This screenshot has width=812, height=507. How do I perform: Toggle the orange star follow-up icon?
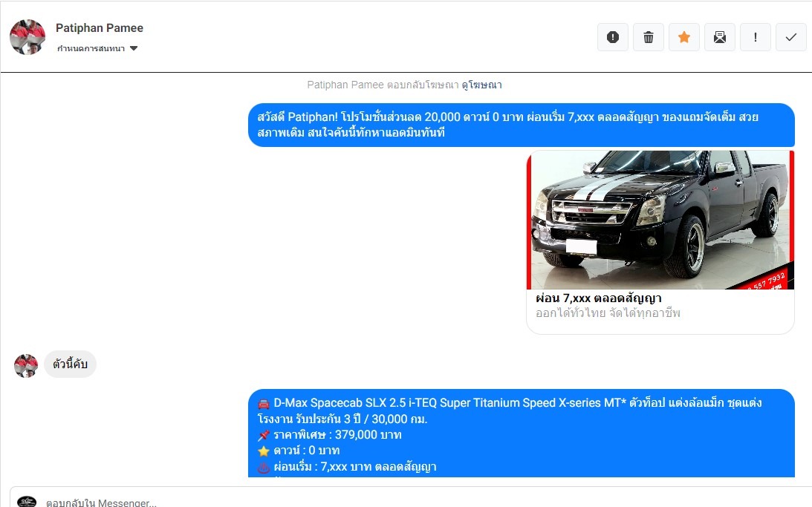(684, 37)
